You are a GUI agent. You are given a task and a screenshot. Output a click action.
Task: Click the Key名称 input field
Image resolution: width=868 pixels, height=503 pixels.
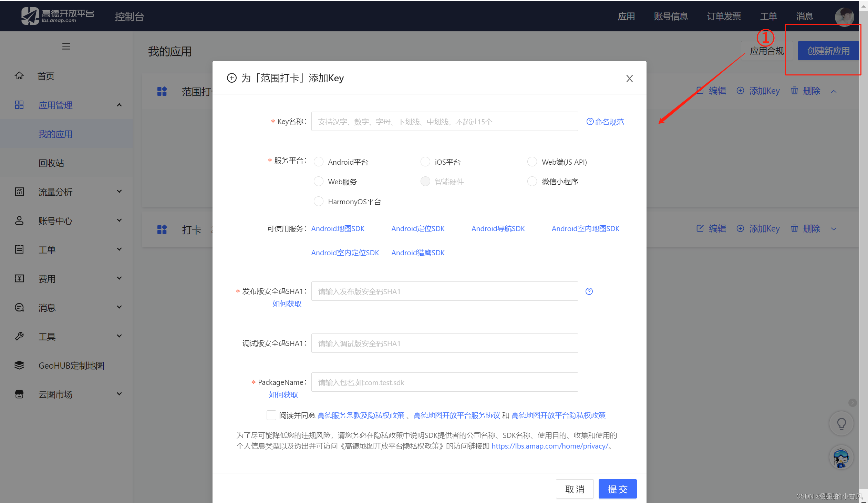click(x=444, y=122)
